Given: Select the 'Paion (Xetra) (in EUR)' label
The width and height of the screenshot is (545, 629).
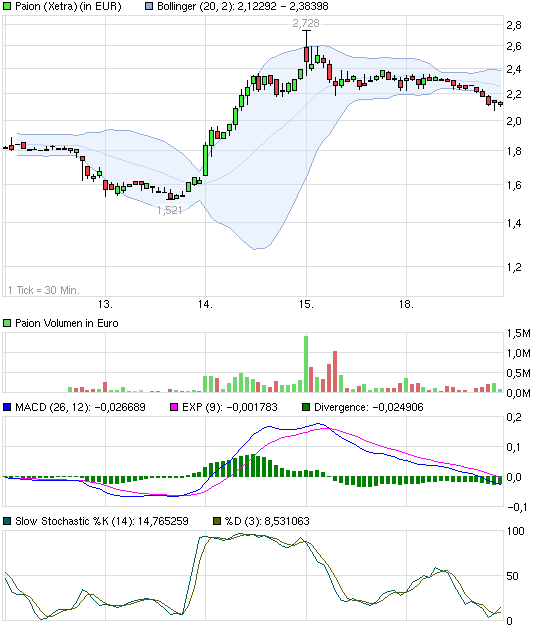Looking at the screenshot, I should pyautogui.click(x=68, y=7).
